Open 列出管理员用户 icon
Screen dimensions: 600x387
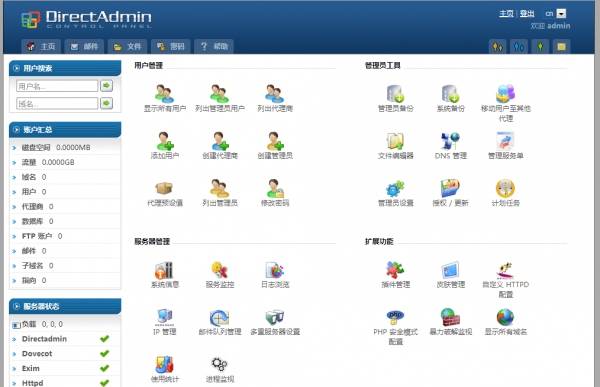point(220,94)
